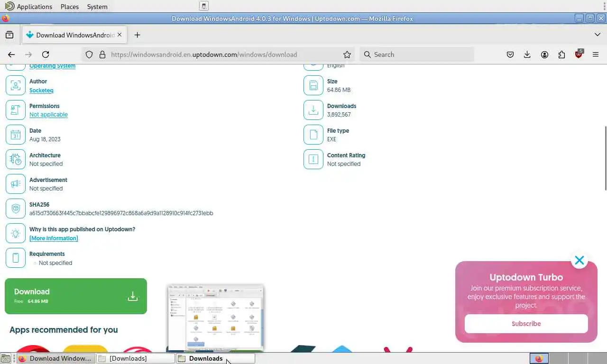This screenshot has height=364, width=607.
Task: Open the System menu
Action: pos(97,7)
